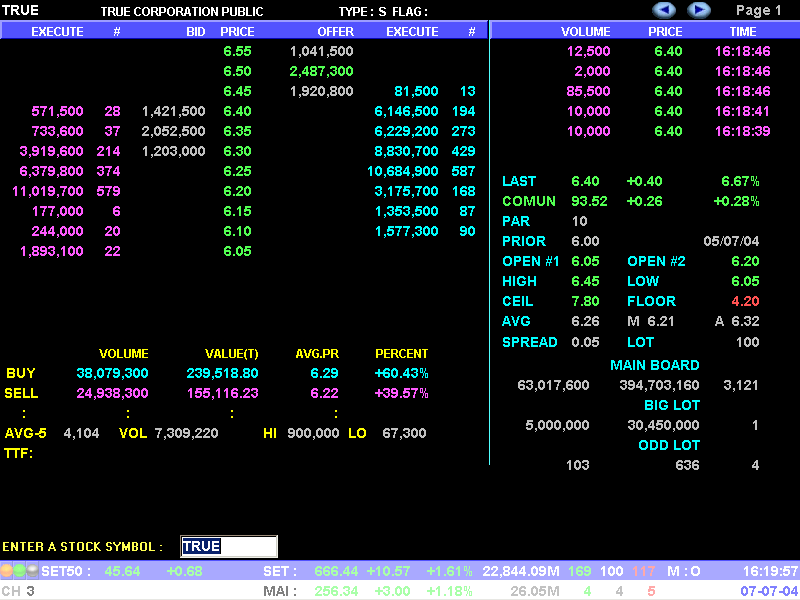Select the offer volume 1,041,500 at 6.55

point(321,52)
